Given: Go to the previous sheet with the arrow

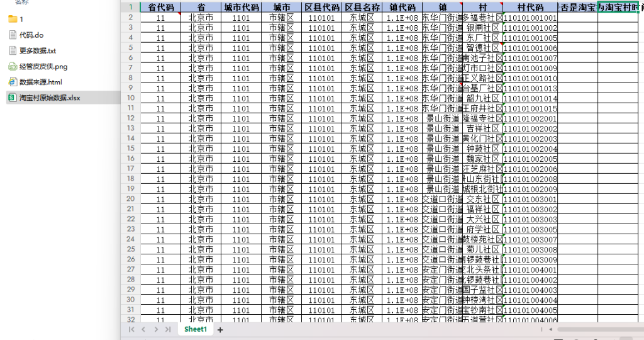Looking at the screenshot, I should point(143,329).
